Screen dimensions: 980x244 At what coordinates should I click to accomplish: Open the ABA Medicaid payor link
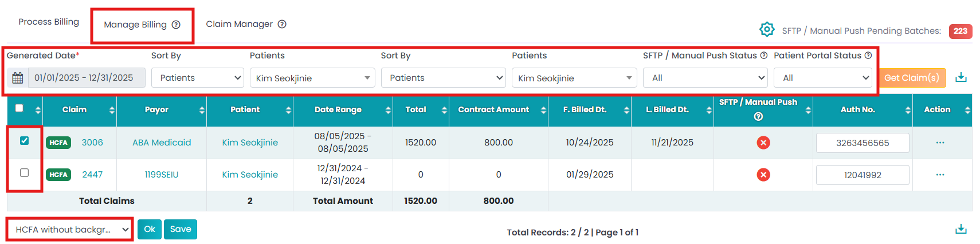[162, 143]
